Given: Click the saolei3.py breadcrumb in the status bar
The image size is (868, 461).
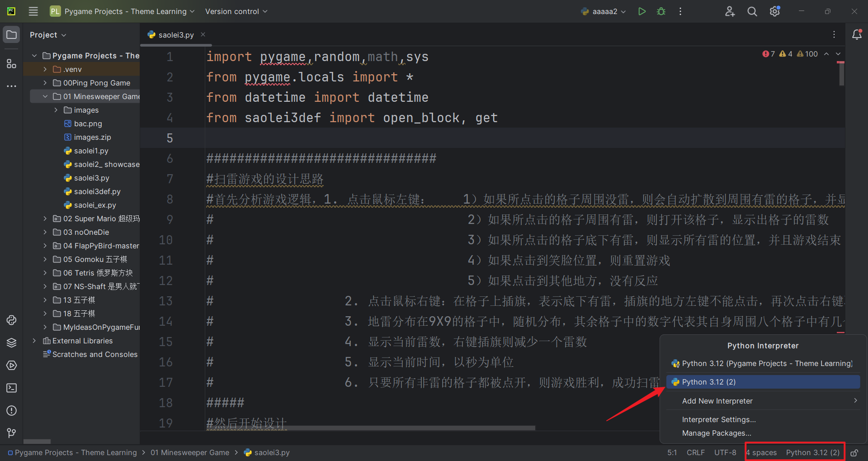Looking at the screenshot, I should click(x=267, y=452).
